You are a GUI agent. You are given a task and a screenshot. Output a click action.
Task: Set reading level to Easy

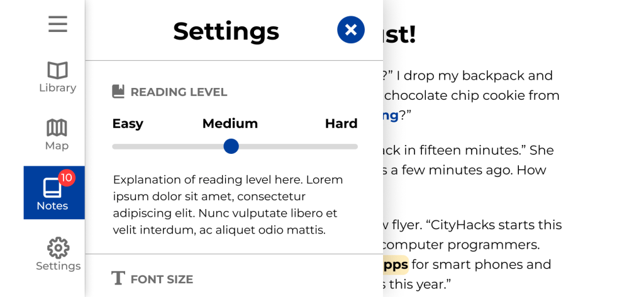click(128, 124)
